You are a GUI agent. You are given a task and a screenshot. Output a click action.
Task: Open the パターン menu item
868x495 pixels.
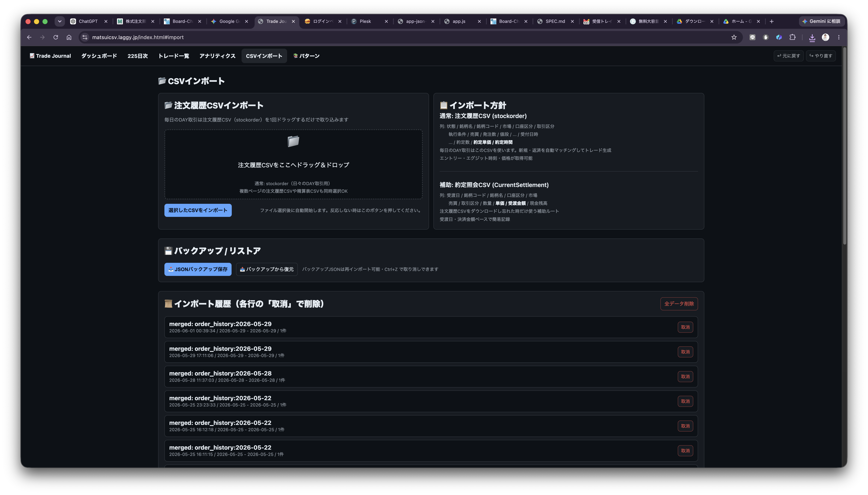tap(306, 56)
